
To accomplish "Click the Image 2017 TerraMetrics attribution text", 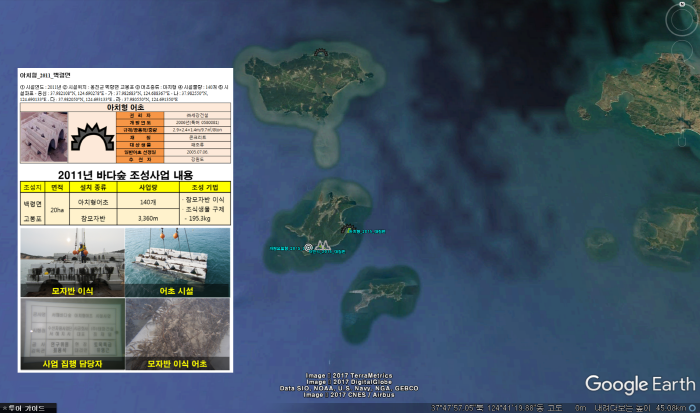I will coord(349,375).
